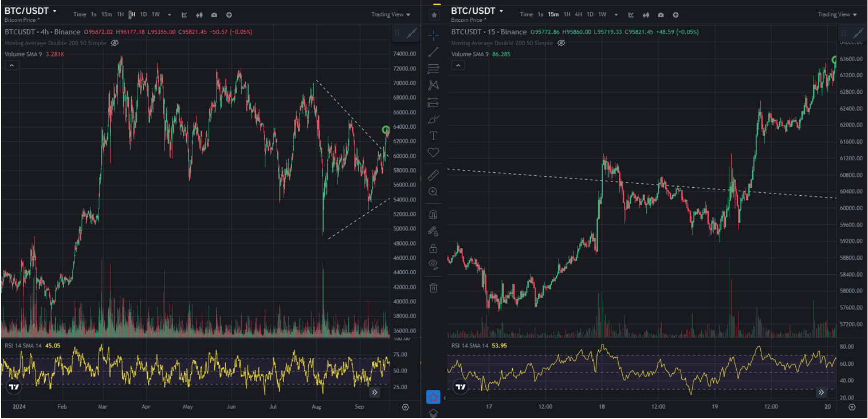
Task: Take snapshot with right chart camera icon
Action: pos(661,14)
